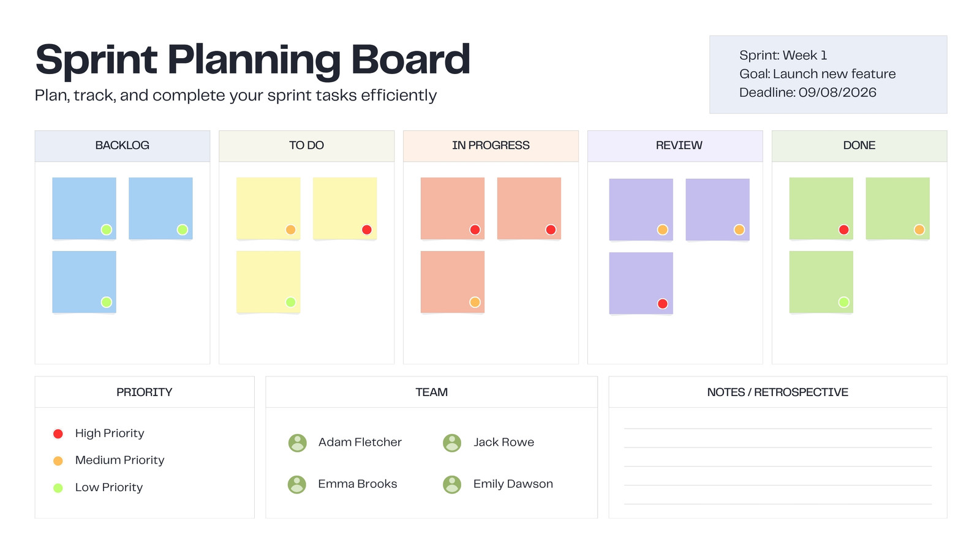This screenshot has height=551, width=980.
Task: Select the third blue Backlog sticky note
Action: point(84,282)
